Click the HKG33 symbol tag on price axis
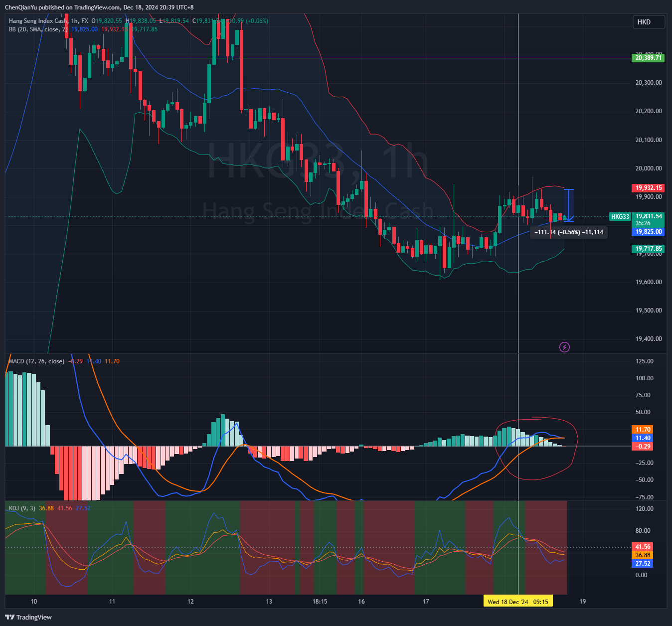The image size is (672, 626). tap(621, 217)
